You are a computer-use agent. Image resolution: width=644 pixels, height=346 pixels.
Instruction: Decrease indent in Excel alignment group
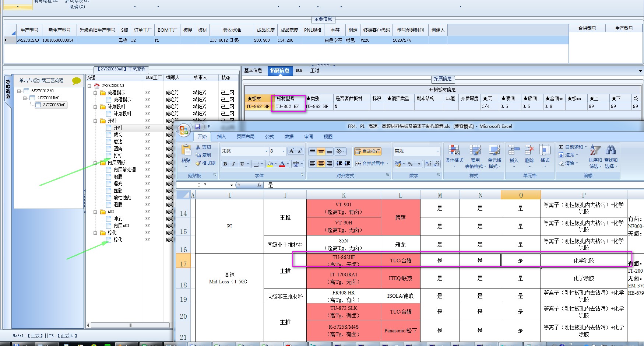[x=339, y=164]
